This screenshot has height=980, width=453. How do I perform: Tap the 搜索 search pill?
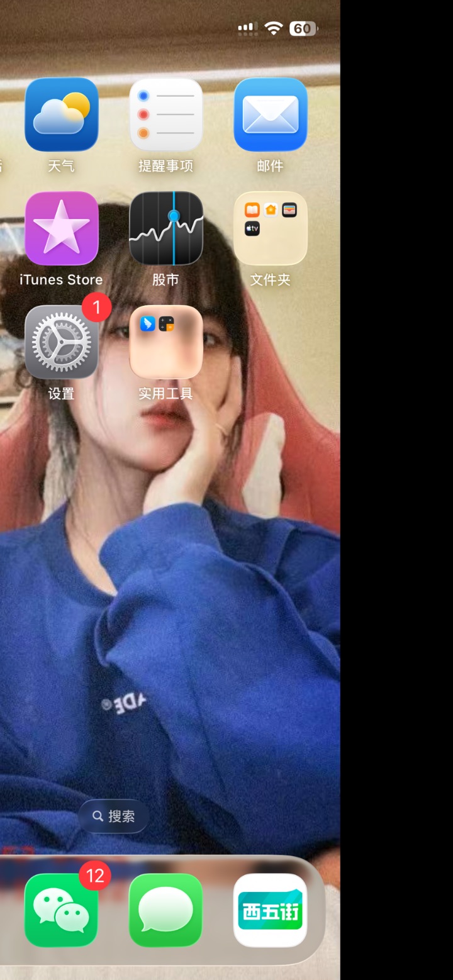point(114,816)
